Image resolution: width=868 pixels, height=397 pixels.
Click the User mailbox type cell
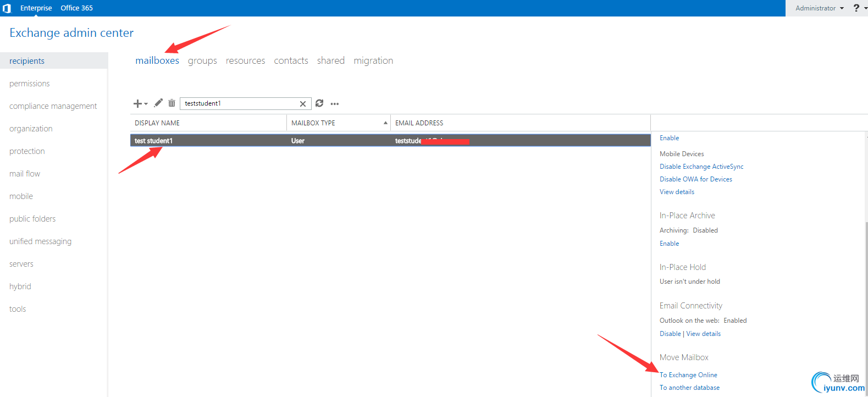298,141
